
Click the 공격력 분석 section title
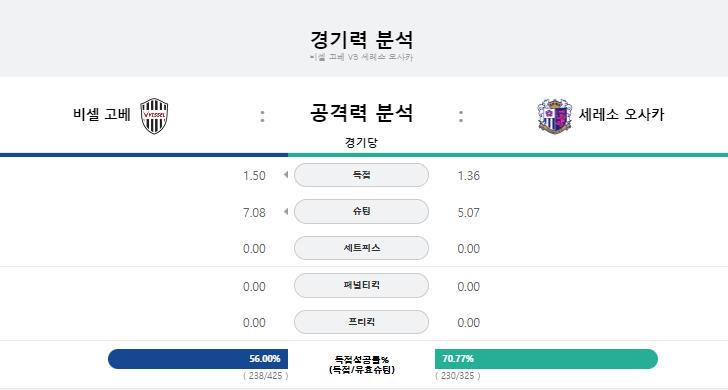click(361, 113)
